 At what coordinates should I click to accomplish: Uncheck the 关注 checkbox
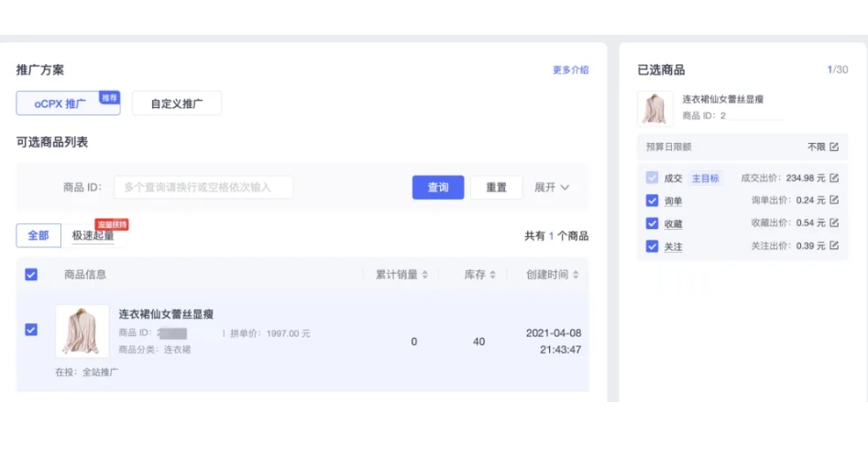click(x=652, y=246)
